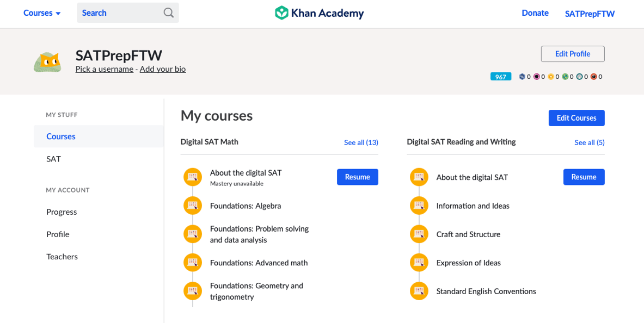Click the search magnifying glass icon
The height and width of the screenshot is (323, 644).
168,13
